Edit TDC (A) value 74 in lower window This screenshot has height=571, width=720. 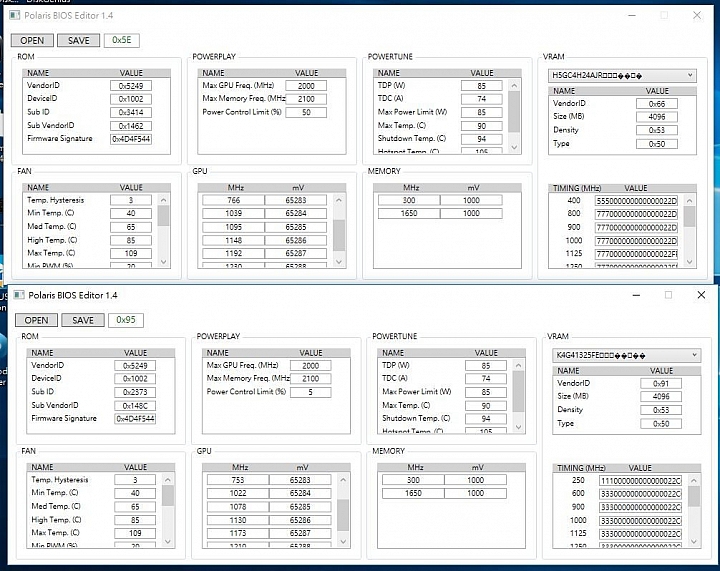[486, 379]
